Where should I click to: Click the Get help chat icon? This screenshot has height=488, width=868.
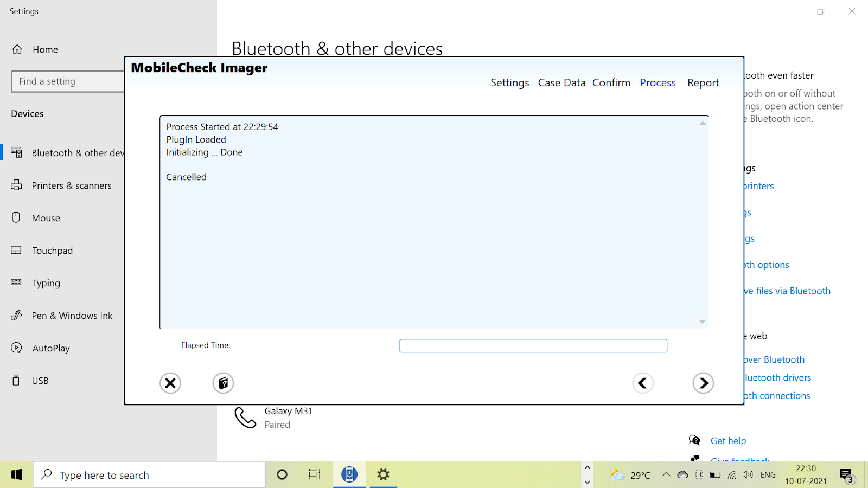click(694, 440)
